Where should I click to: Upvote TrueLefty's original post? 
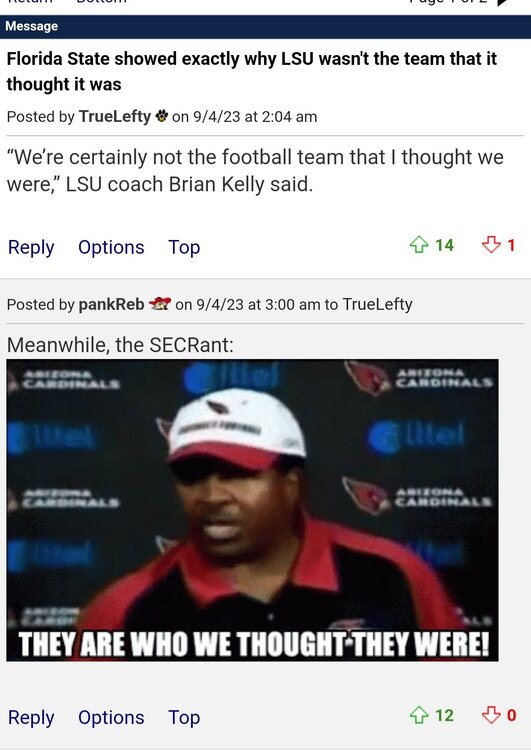point(419,245)
